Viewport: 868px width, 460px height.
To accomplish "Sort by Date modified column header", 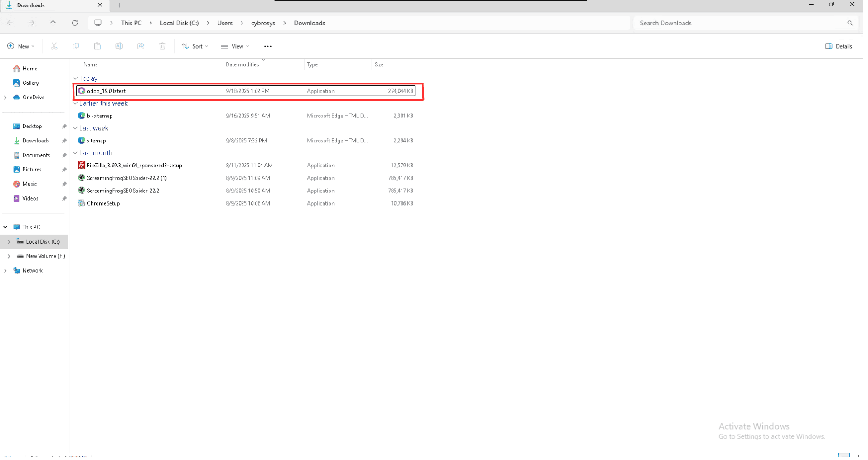I will pyautogui.click(x=244, y=65).
